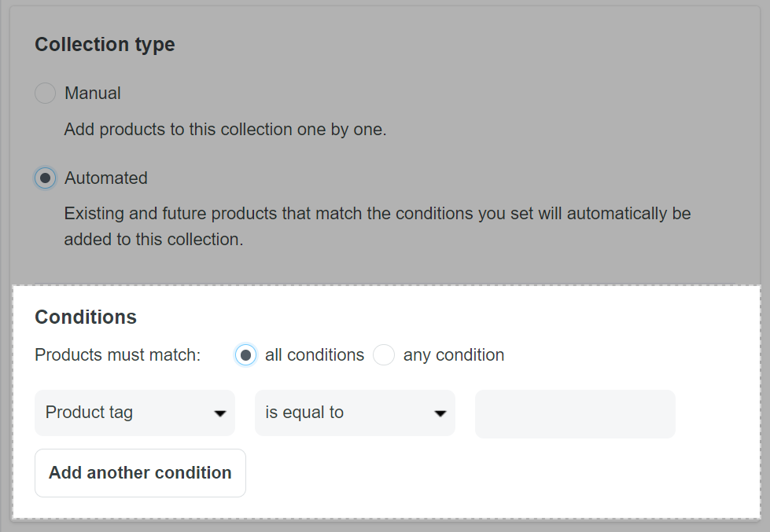Viewport: 770px width, 532px height.
Task: Click the "all conditions" label text
Action: [x=315, y=355]
